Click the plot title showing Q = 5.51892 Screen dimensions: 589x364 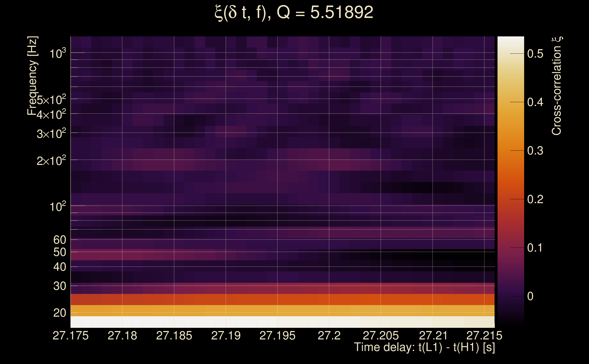click(294, 13)
